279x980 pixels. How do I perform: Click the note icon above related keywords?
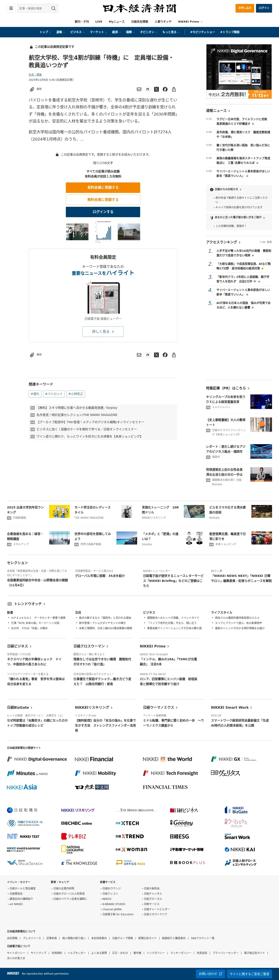coord(148,355)
